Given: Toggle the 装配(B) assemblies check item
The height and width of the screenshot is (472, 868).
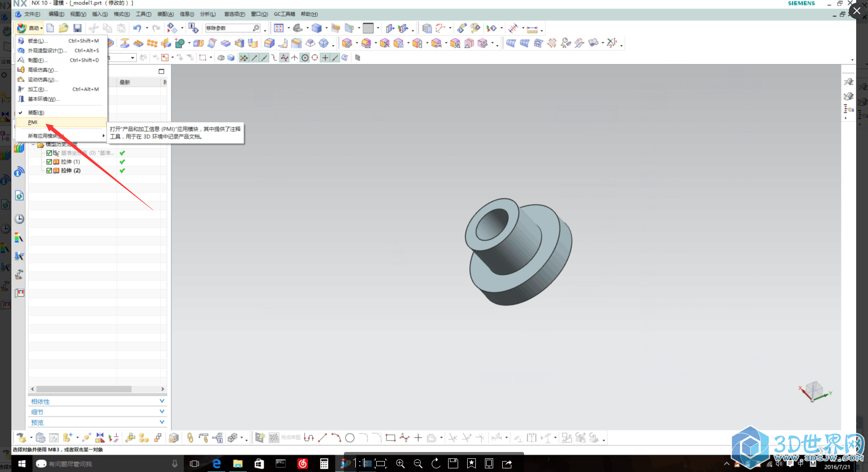Looking at the screenshot, I should click(61, 112).
